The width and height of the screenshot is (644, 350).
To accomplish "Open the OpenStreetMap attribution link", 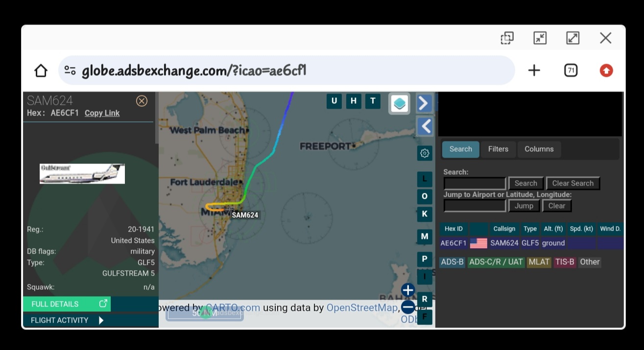I will (362, 308).
